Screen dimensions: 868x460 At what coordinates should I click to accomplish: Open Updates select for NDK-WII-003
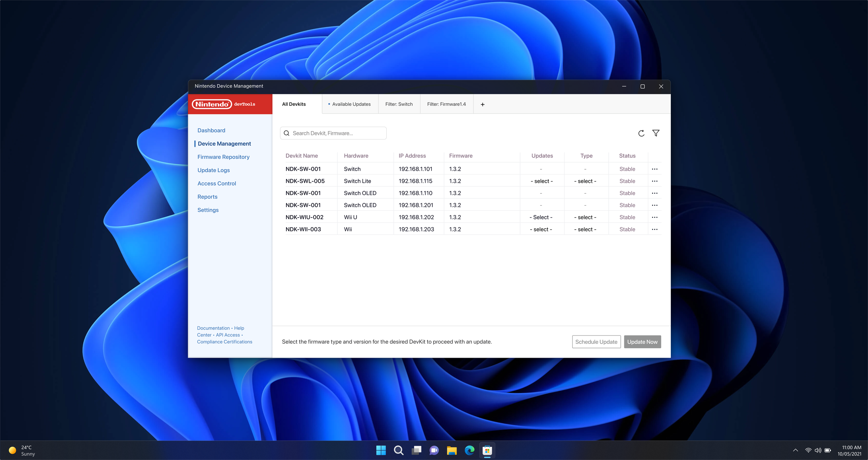[541, 229]
